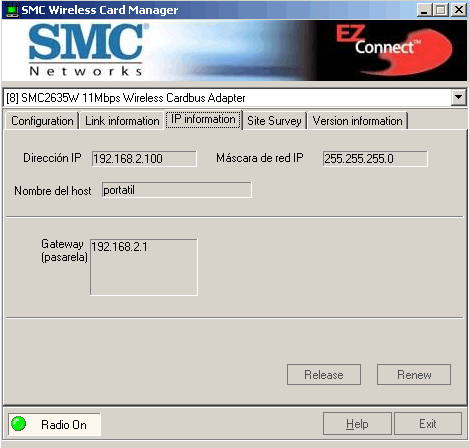This screenshot has height=448, width=470.
Task: Click the EZ Connect logo
Action: tap(393, 49)
